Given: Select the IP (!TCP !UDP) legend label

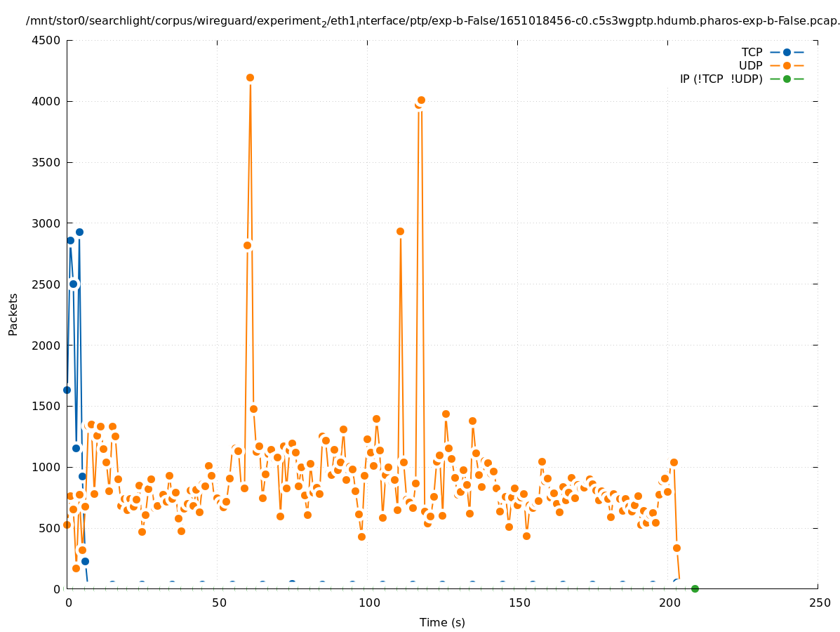Looking at the screenshot, I should pos(721,79).
